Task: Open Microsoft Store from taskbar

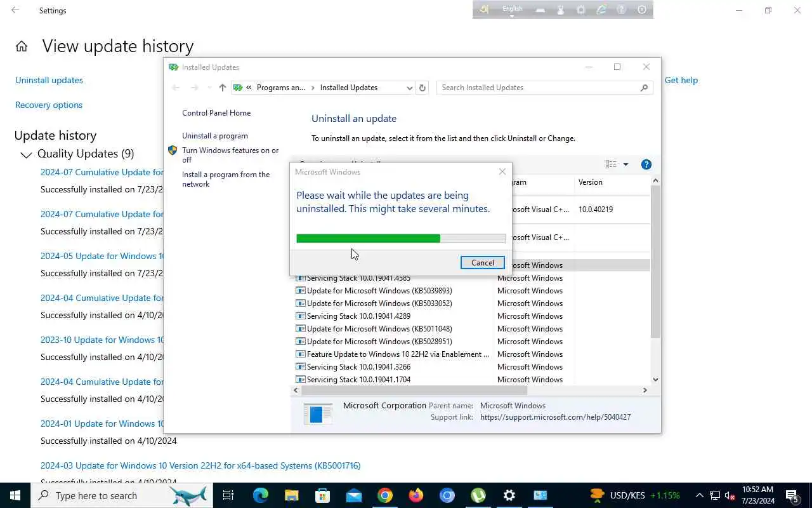Action: [322, 495]
